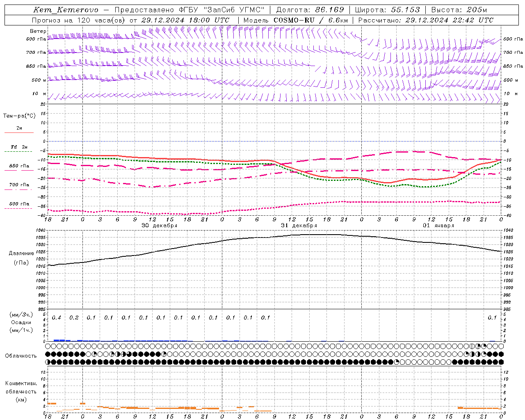Click the Тем-ра(°C) axis title
This screenshot has height=420, width=525.
[x=19, y=116]
